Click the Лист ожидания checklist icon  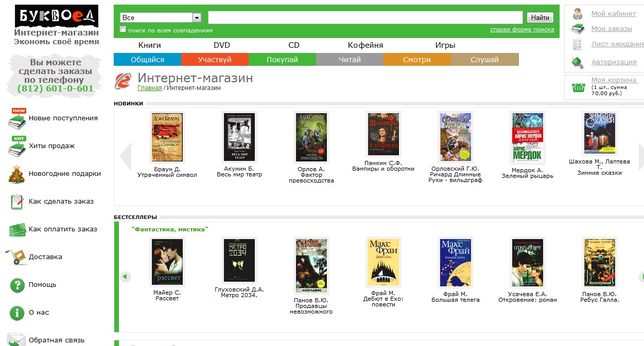578,44
